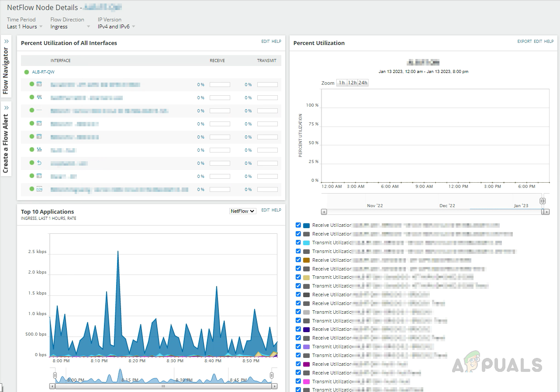Open the ALB-RT-QW node link
The height and width of the screenshot is (392, 560).
[43, 72]
